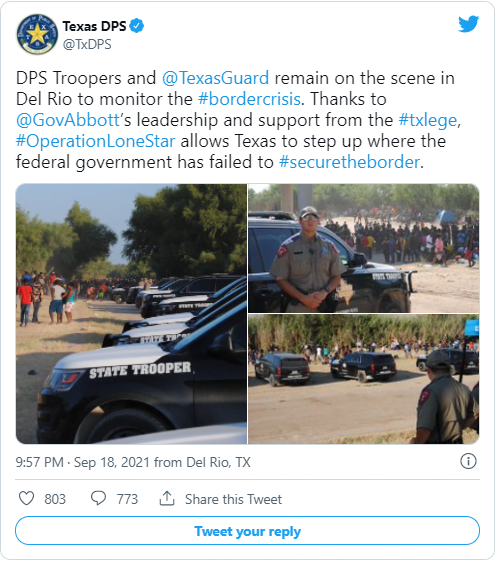Open the #securetheborder hashtag
495x561 pixels.
click(349, 162)
